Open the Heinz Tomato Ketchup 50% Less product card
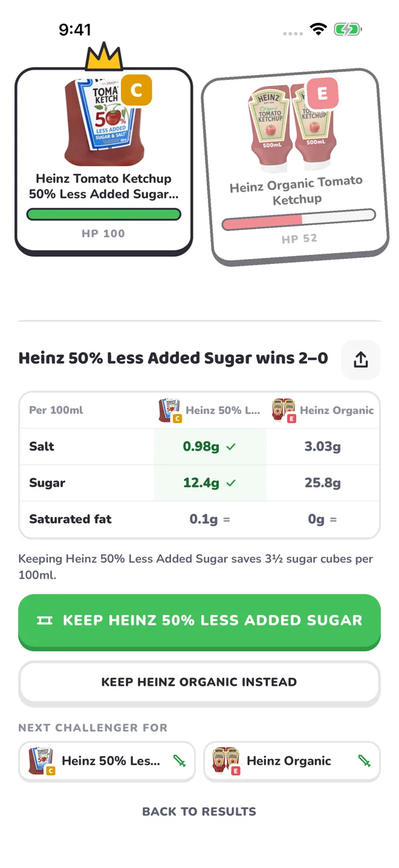This screenshot has height=868, width=399. click(104, 162)
